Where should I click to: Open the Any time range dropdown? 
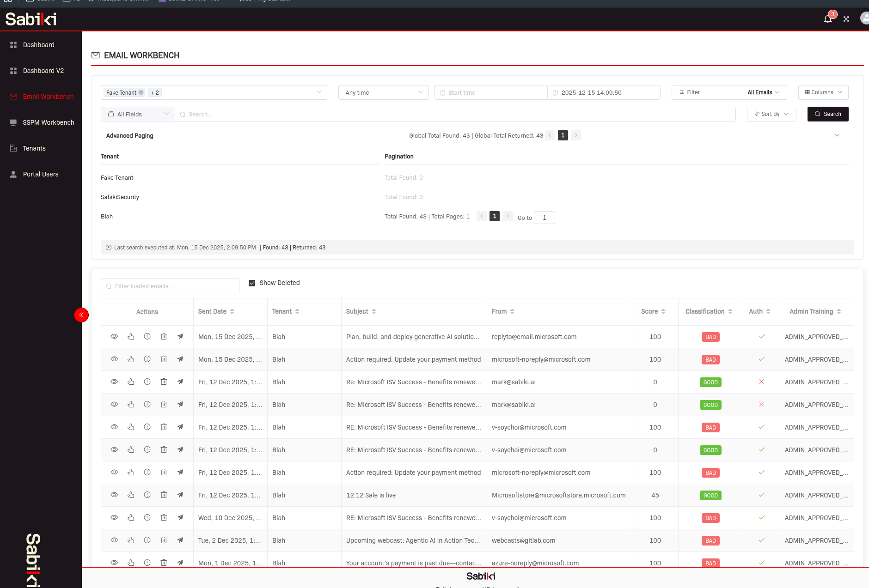pos(384,92)
